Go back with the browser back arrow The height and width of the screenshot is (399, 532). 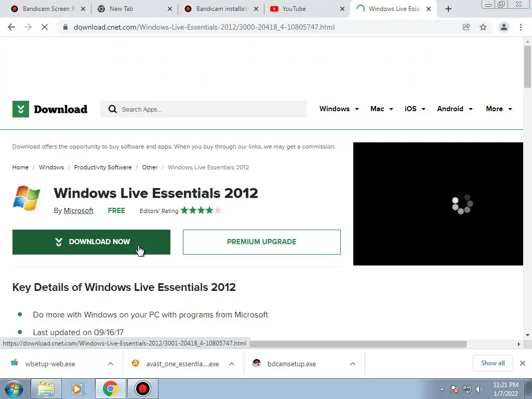(x=11, y=27)
